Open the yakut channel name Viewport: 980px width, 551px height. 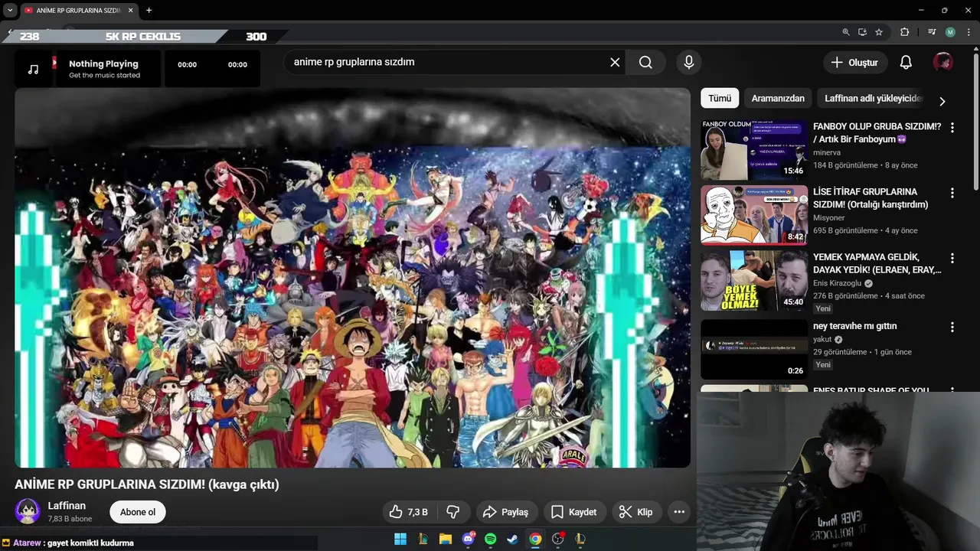(x=822, y=339)
